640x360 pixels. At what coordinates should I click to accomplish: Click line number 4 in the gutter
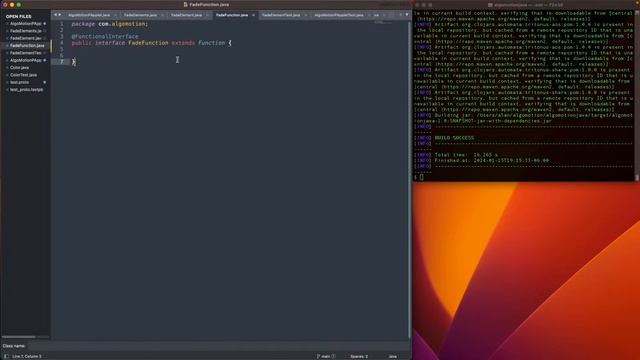point(62,43)
